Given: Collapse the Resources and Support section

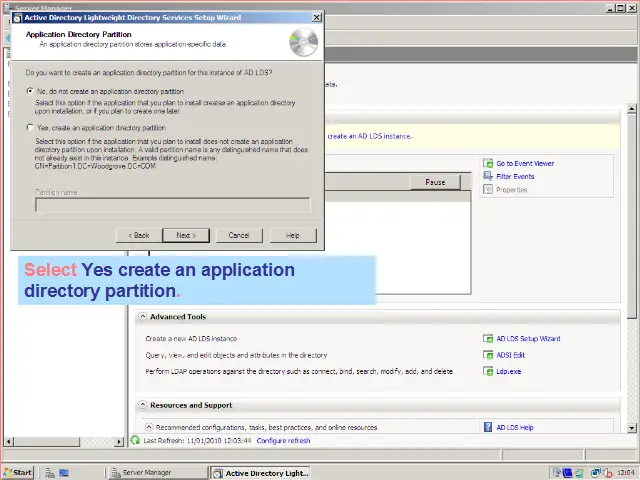Looking at the screenshot, I should click(x=142, y=405).
